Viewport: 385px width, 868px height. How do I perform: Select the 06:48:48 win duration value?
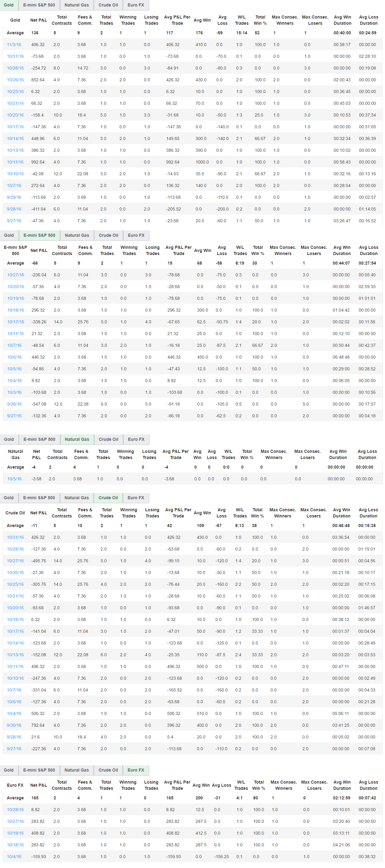(341, 357)
